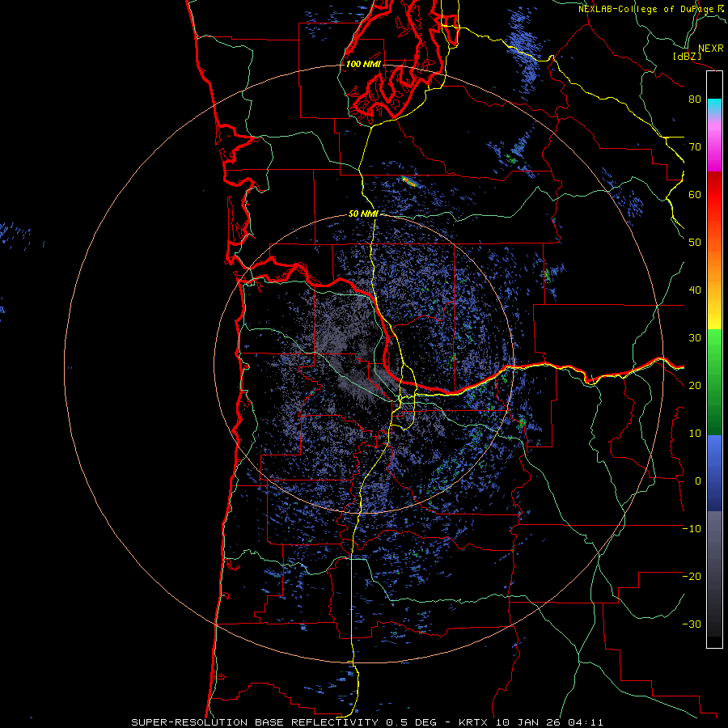Click the -10 value on the dBZ scale
The image size is (728, 728).
point(692,529)
